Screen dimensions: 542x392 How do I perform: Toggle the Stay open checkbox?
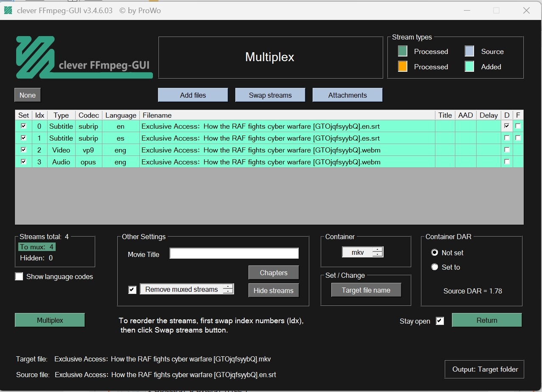pos(440,321)
